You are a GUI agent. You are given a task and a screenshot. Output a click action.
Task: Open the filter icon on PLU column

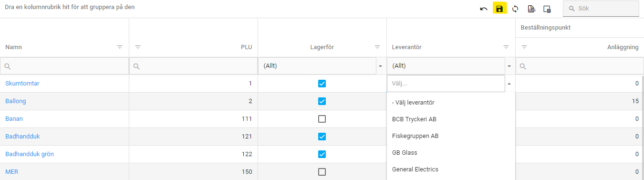tap(138, 47)
